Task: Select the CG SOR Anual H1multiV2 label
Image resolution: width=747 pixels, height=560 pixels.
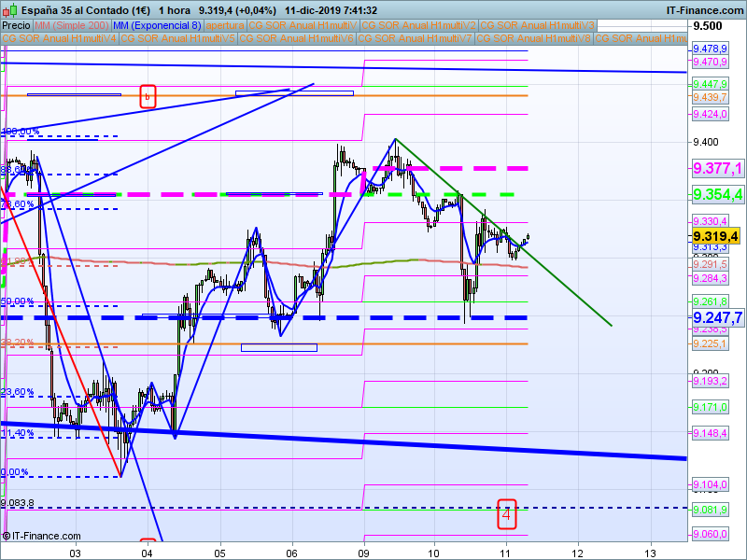Action: pyautogui.click(x=418, y=26)
